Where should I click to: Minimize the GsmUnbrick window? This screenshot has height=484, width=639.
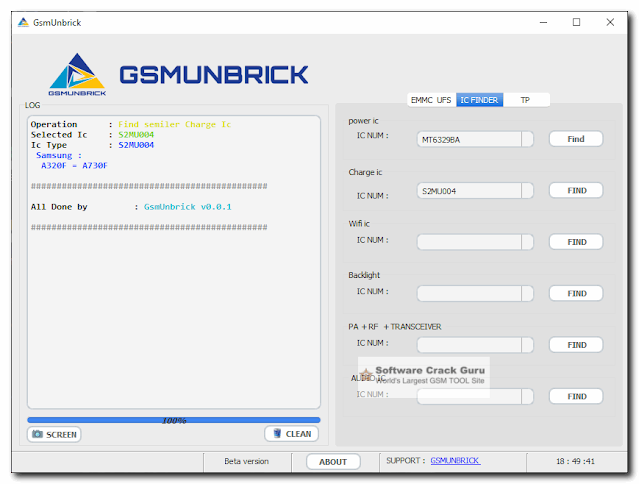click(543, 22)
